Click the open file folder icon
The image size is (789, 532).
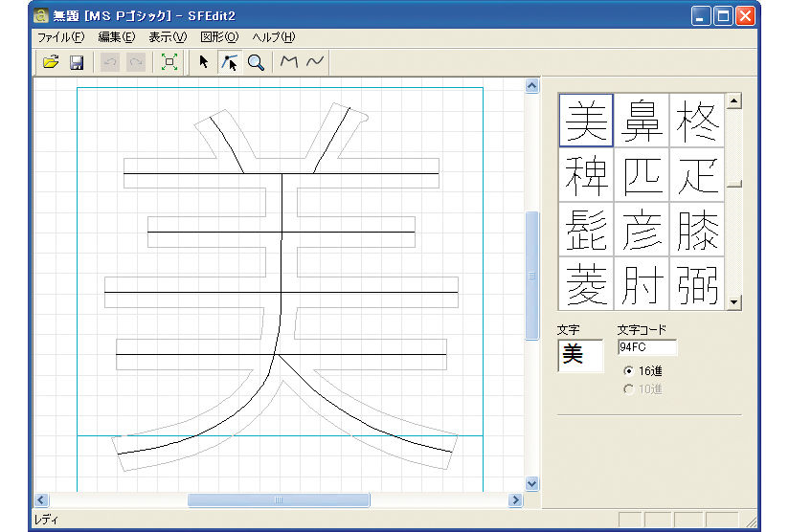51,62
